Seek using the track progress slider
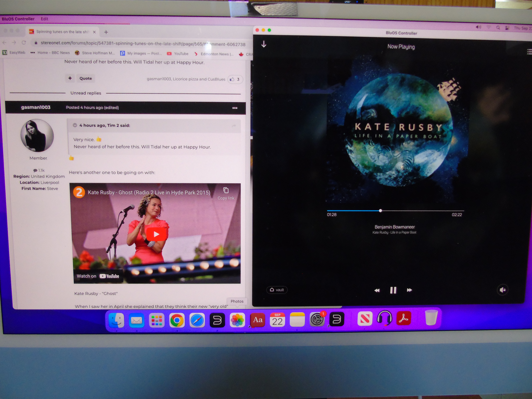Screen dimensions: 532x399 point(380,211)
